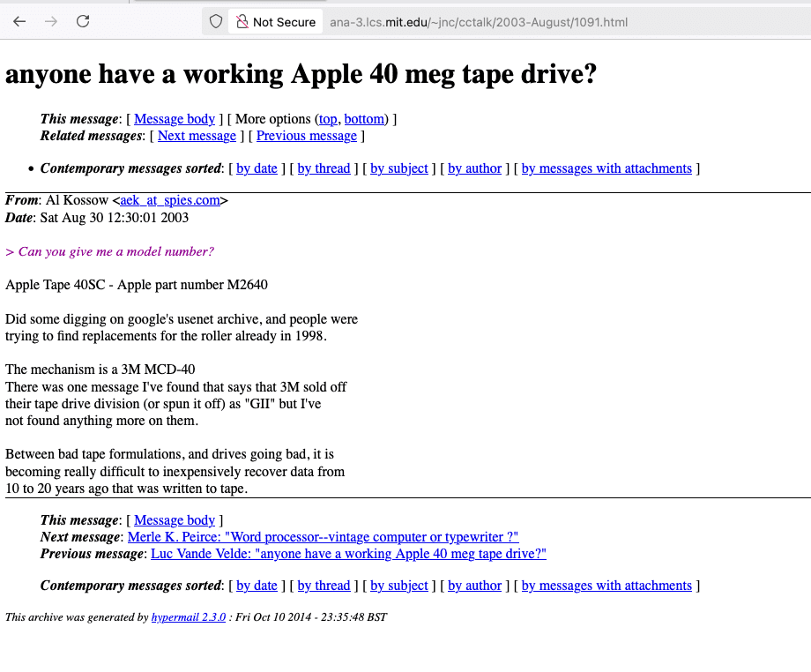This screenshot has height=672, width=811.
Task: Reload the page with the refresh icon
Action: 83,21
